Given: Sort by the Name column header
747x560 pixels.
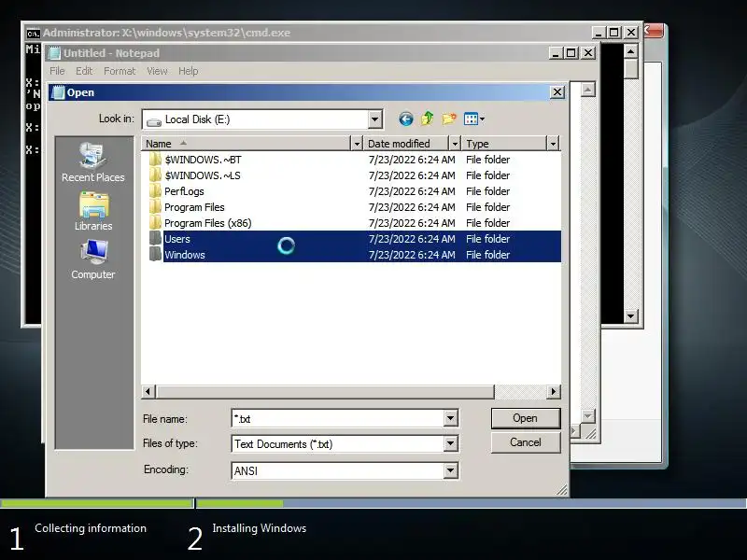Looking at the screenshot, I should point(247,144).
